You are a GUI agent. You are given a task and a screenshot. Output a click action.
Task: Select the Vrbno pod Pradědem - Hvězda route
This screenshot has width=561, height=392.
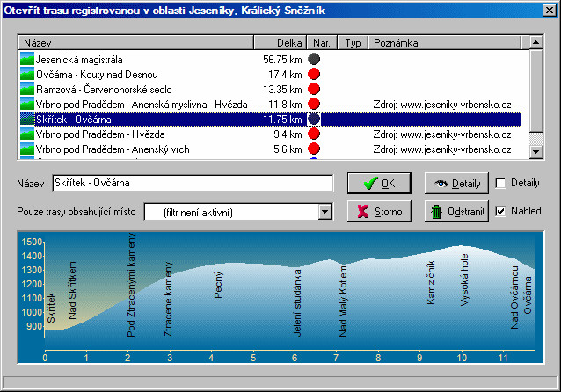(270, 134)
